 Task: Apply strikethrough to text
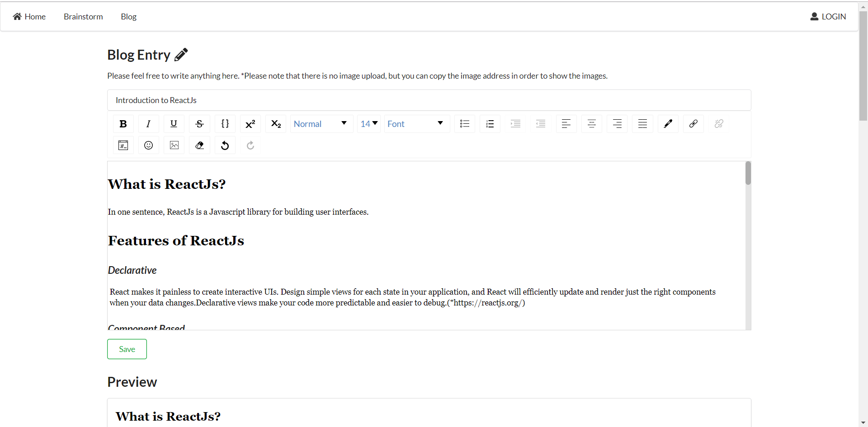tap(199, 124)
